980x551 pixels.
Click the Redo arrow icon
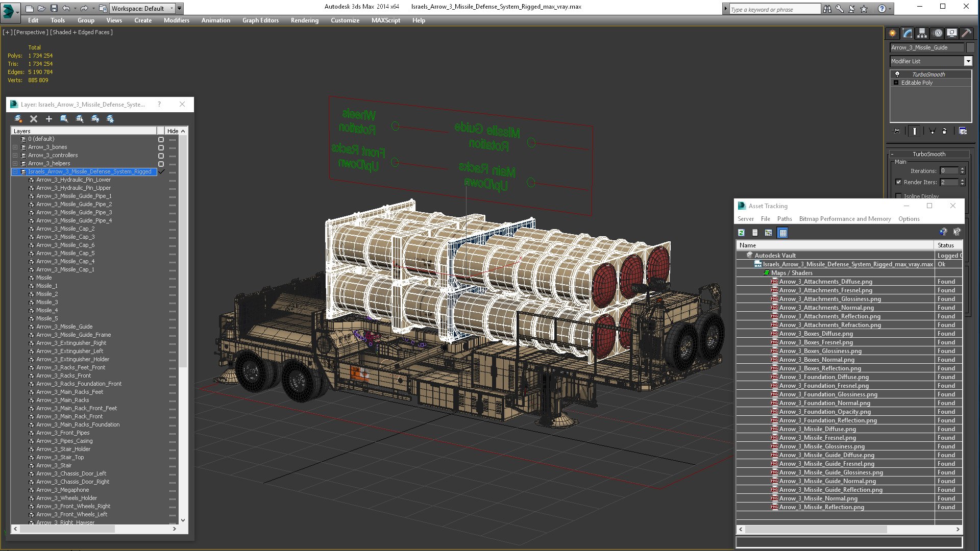(x=84, y=9)
